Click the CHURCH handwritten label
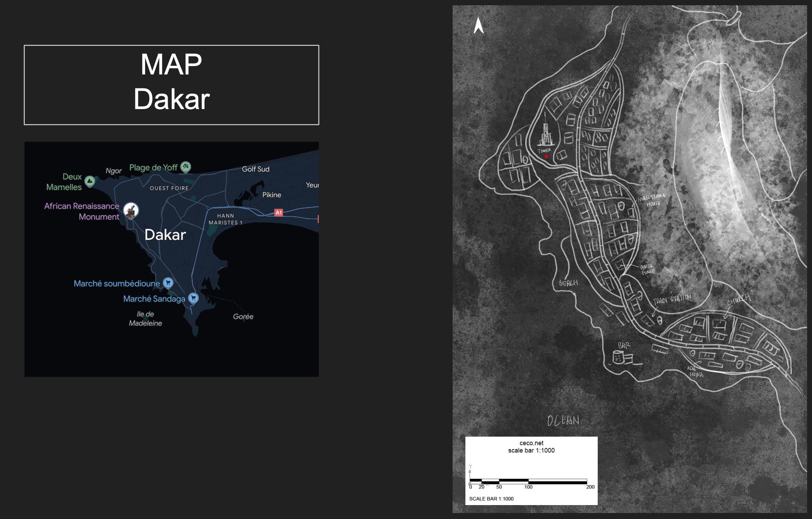This screenshot has width=812, height=519. pos(739,300)
